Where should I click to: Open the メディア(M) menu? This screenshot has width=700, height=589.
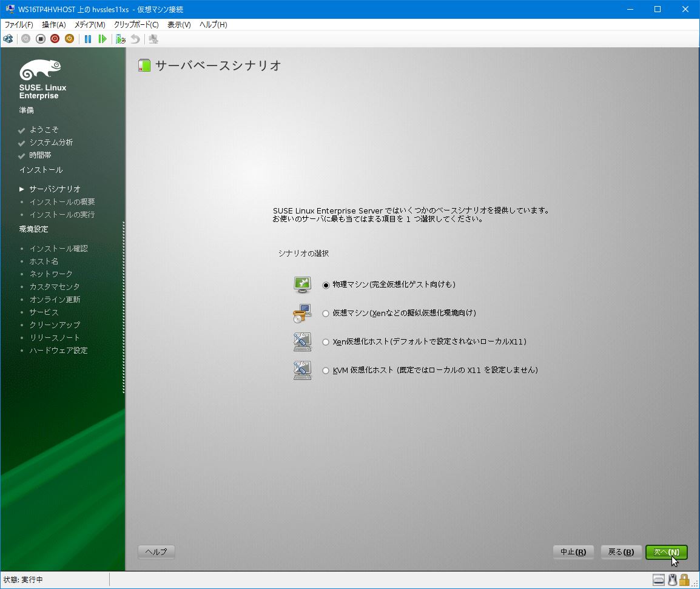(90, 24)
